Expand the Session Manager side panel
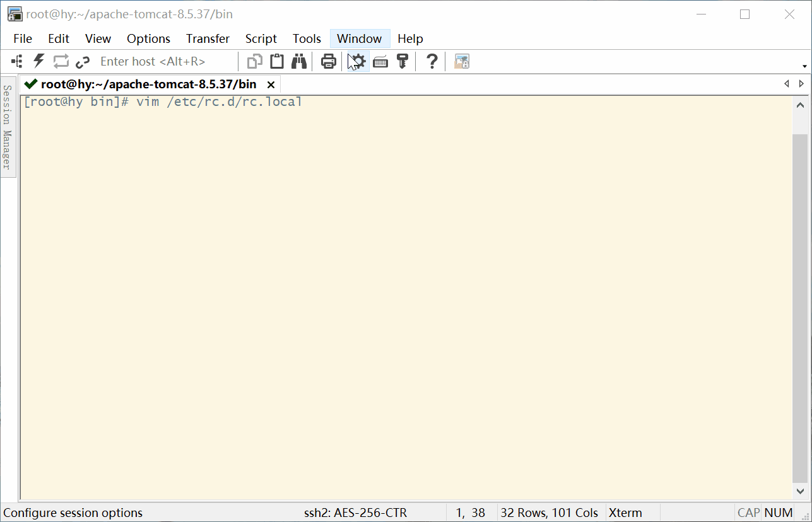The image size is (812, 522). click(8, 127)
